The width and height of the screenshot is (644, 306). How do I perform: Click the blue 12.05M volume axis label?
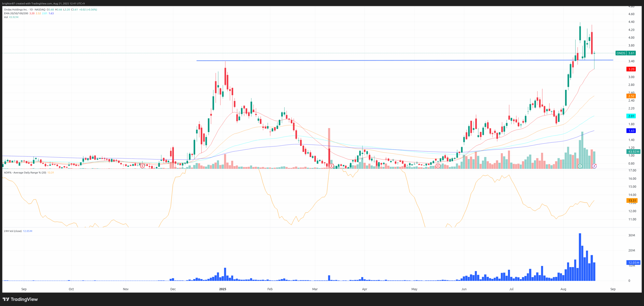tap(633, 262)
